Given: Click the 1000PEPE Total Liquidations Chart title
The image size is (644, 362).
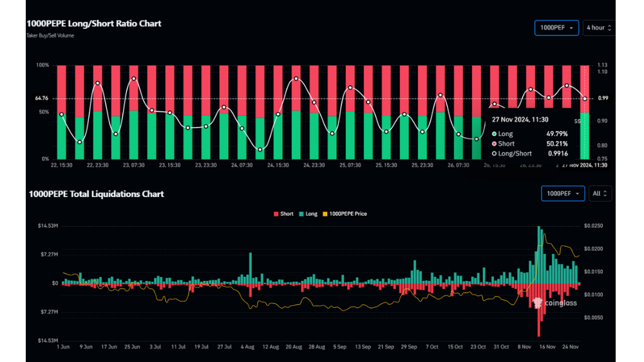Looking at the screenshot, I should coord(96,194).
